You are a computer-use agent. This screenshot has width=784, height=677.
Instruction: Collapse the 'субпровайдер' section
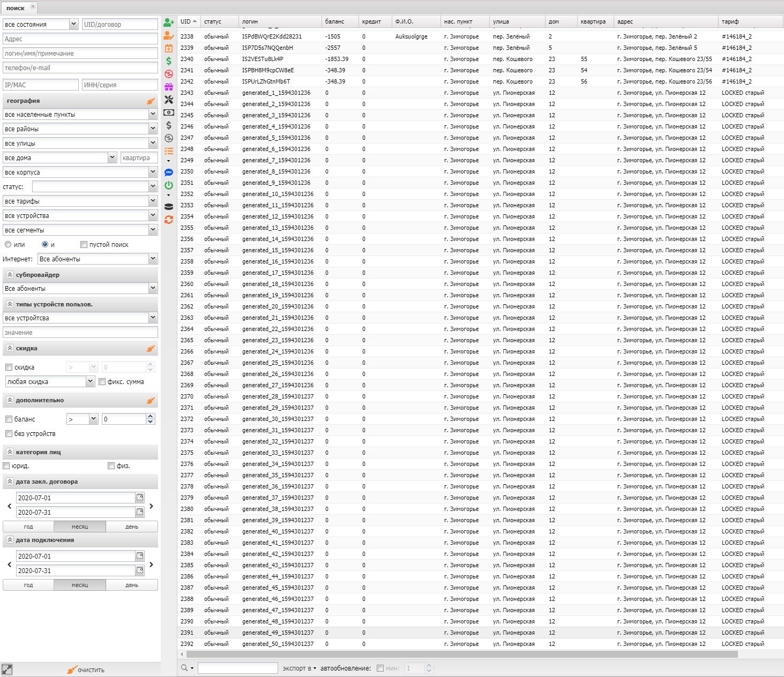[x=10, y=275]
